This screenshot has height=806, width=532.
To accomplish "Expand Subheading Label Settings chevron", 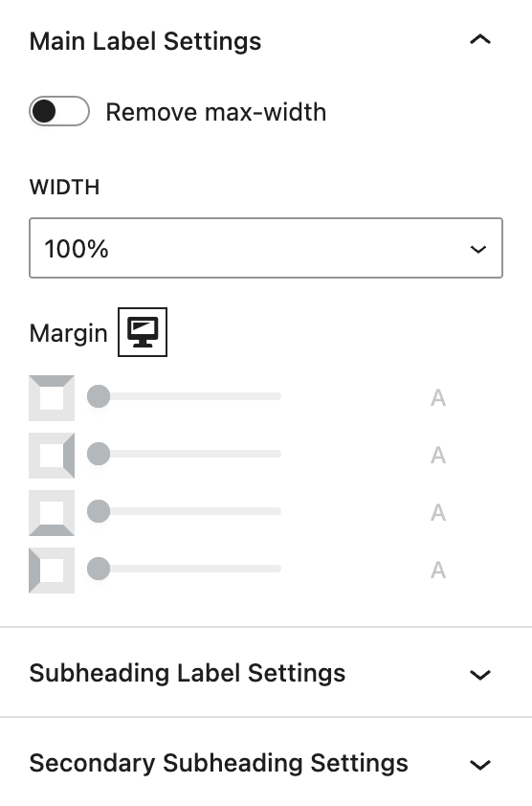I will pos(480,674).
